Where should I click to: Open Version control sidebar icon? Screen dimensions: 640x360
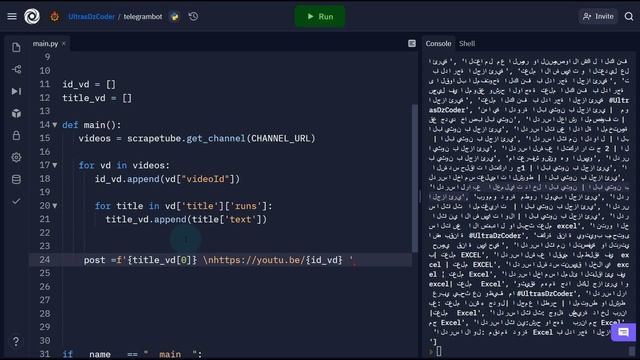click(16, 69)
